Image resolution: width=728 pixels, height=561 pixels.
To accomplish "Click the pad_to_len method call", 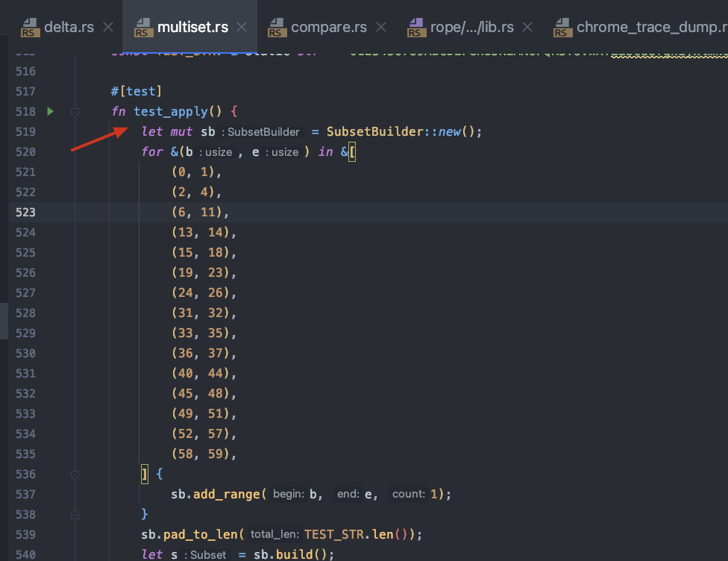I will [200, 535].
